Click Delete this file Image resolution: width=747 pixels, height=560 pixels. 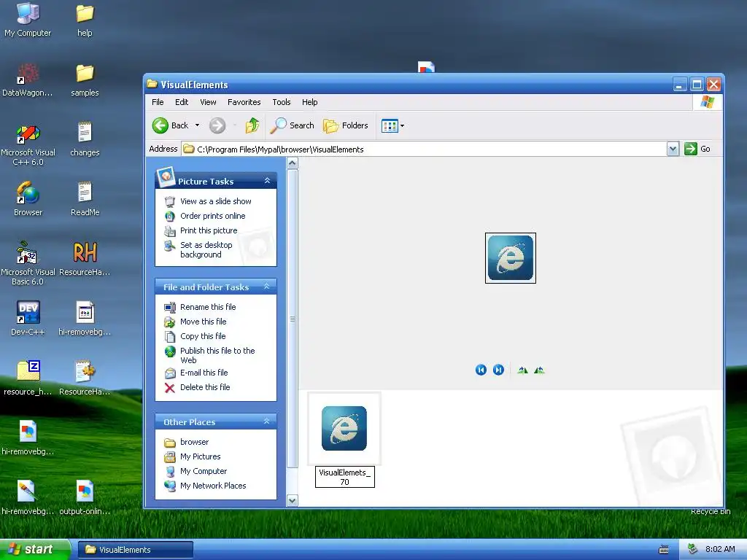[x=205, y=388]
